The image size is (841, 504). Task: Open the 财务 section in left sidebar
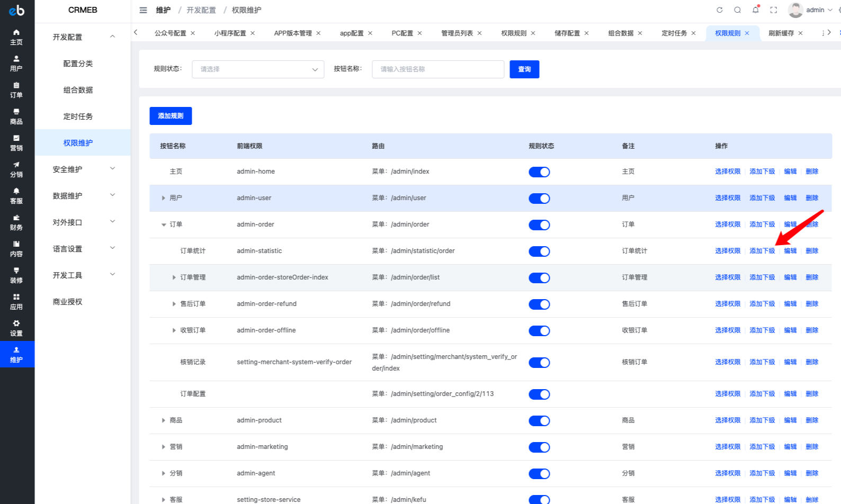tap(16, 222)
